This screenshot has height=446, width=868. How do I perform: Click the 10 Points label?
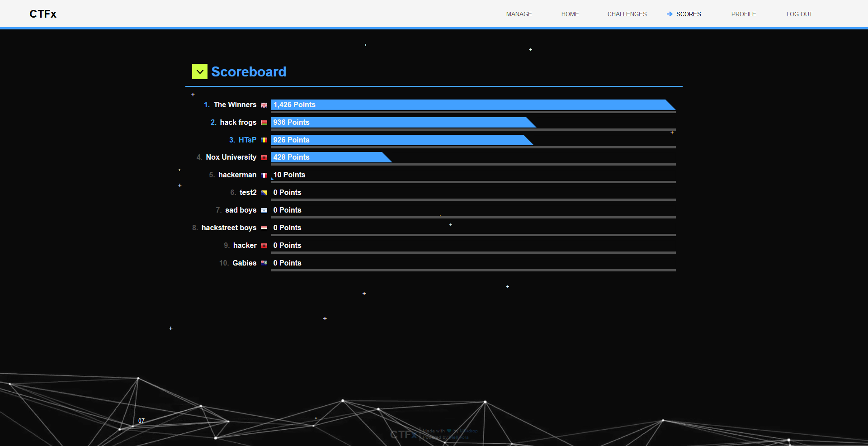coord(289,175)
